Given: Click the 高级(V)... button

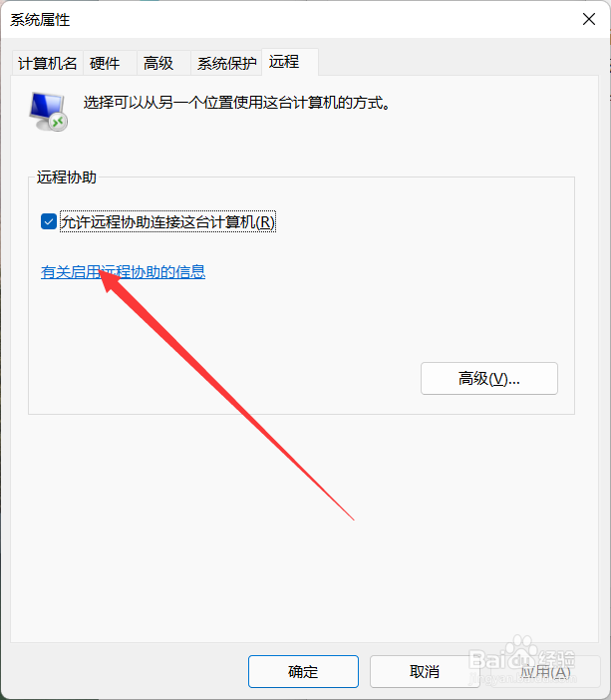Looking at the screenshot, I should pyautogui.click(x=489, y=379).
